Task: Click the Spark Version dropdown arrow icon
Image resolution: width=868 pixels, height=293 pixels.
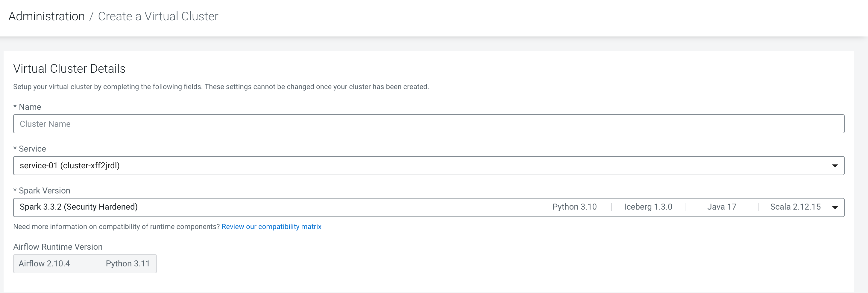Action: (835, 207)
